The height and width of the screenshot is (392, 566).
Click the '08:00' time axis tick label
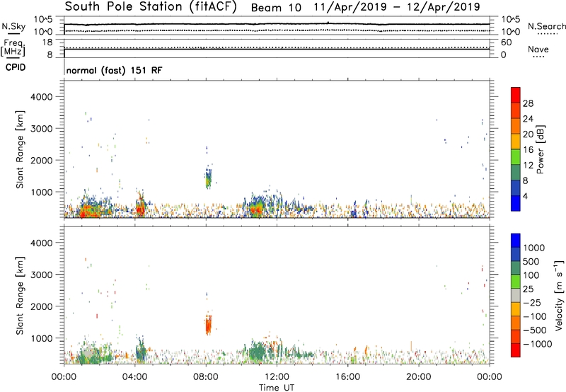pos(206,377)
